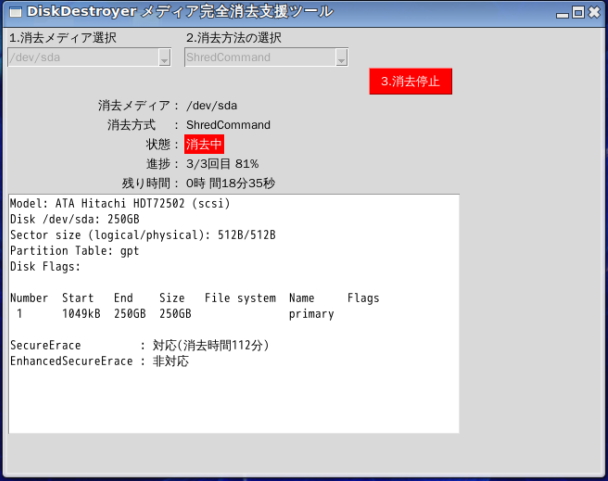Click the red 3.消去停止 stop button
The height and width of the screenshot is (481, 608).
(x=411, y=81)
